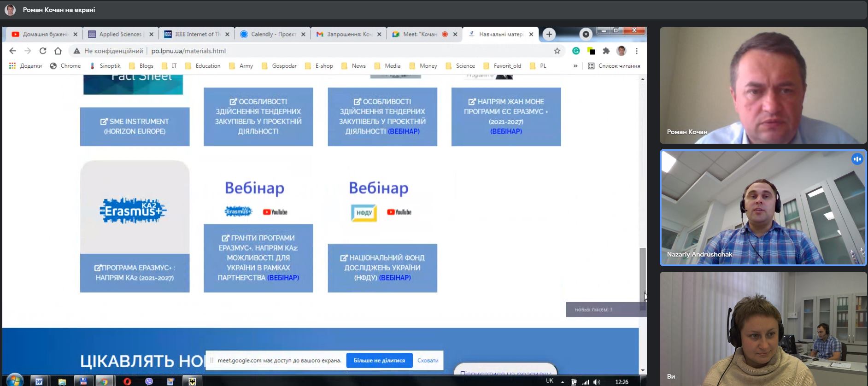
Task: Click the not-secure warning icon in address bar
Action: (x=76, y=51)
